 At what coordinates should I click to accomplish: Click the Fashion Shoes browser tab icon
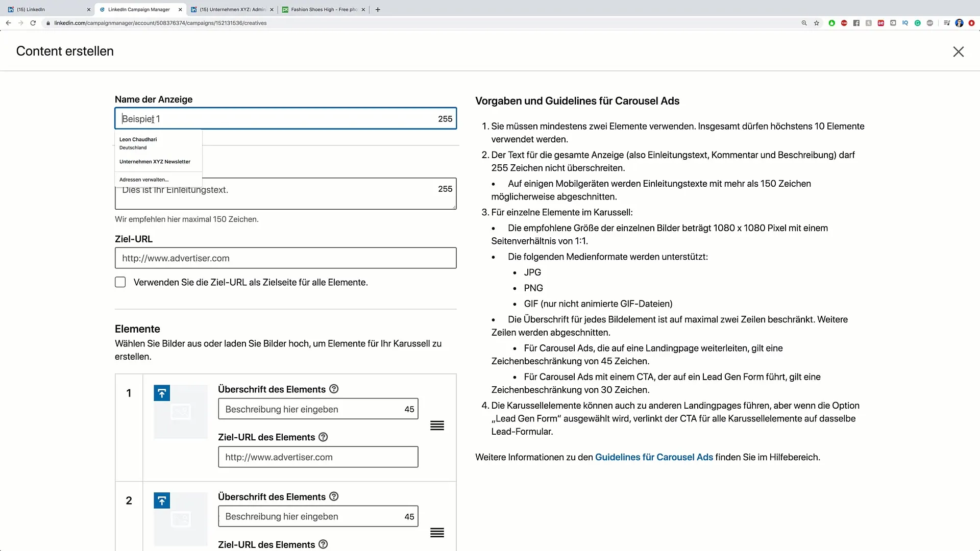tap(285, 9)
